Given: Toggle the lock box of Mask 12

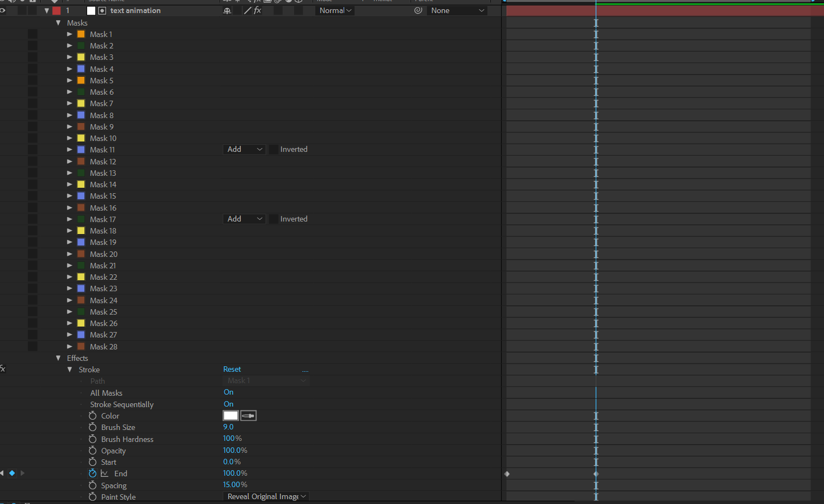Looking at the screenshot, I should click(x=33, y=162).
